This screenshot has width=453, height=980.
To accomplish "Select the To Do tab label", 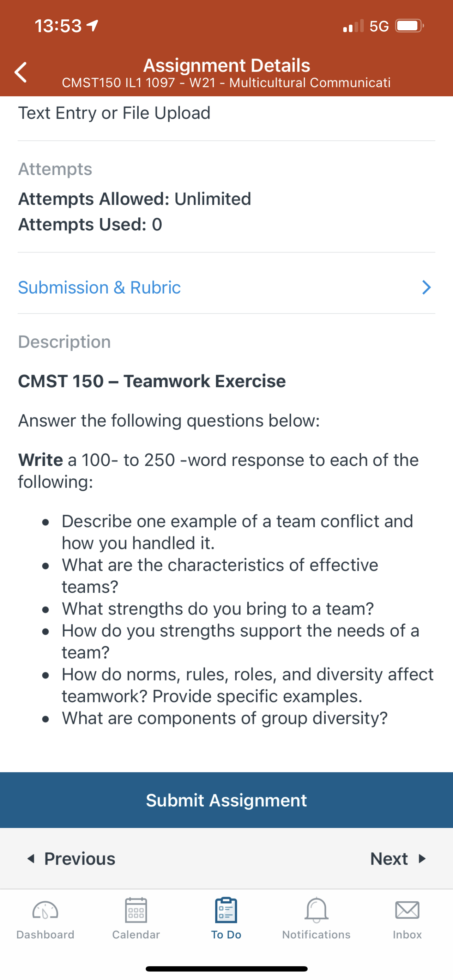I will point(226,935).
